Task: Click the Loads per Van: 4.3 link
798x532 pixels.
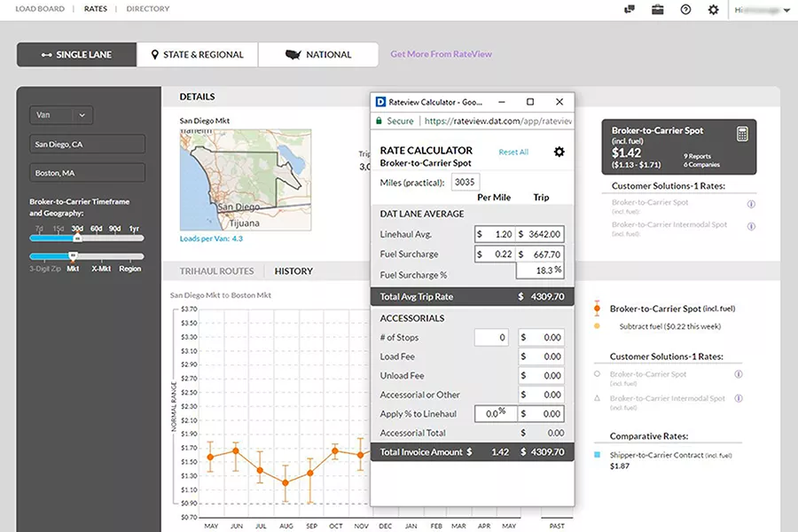Action: coord(211,239)
